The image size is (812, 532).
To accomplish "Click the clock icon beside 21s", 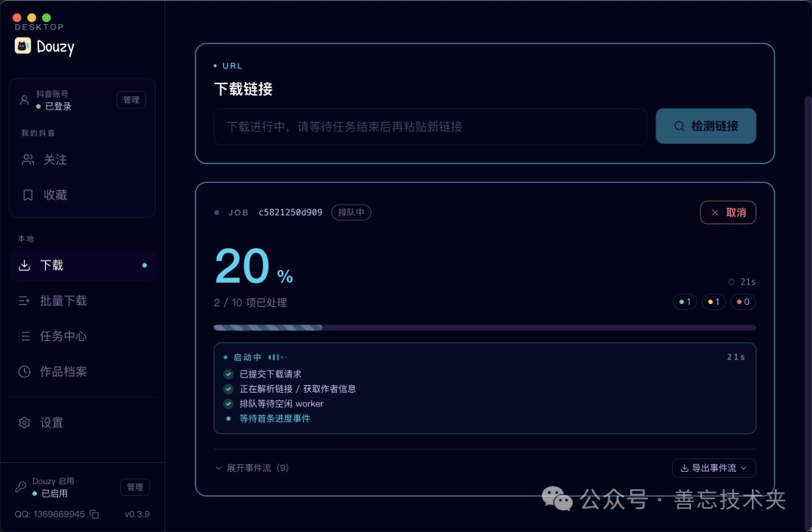I will pyautogui.click(x=732, y=282).
